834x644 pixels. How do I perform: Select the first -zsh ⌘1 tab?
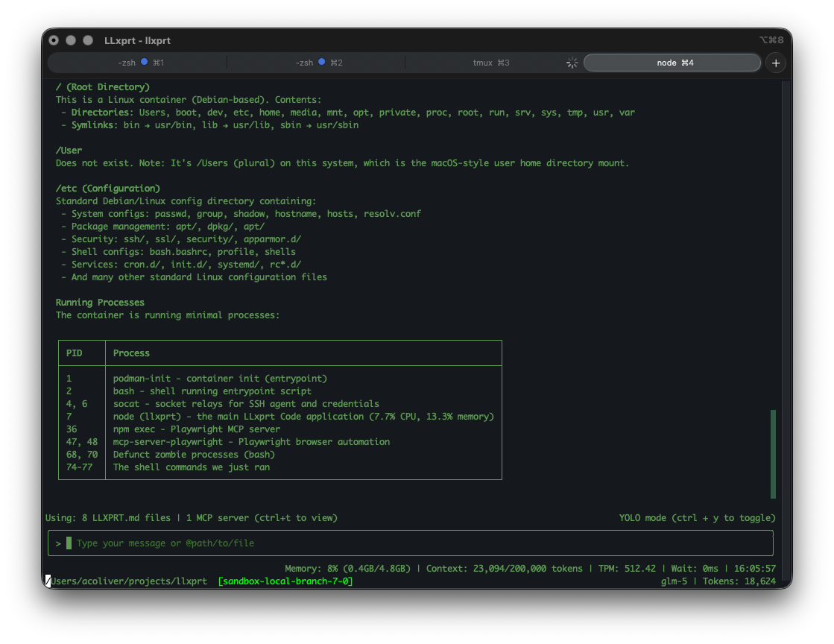coord(127,63)
